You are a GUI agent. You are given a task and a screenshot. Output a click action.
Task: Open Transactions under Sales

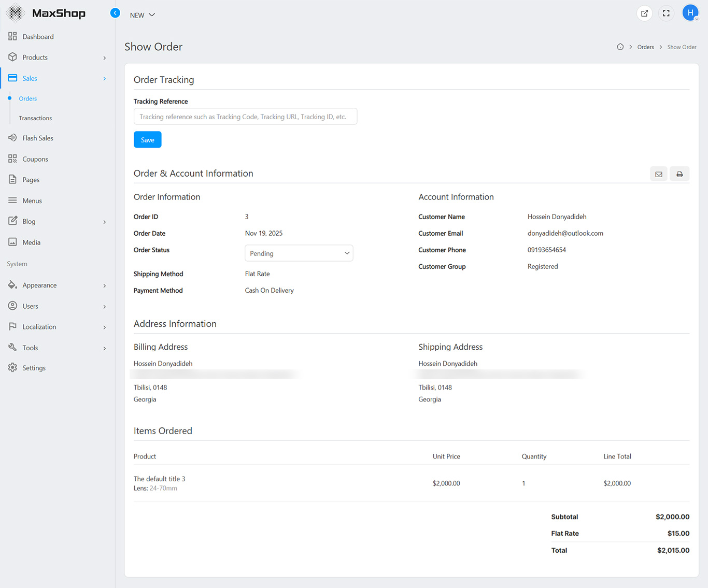35,118
